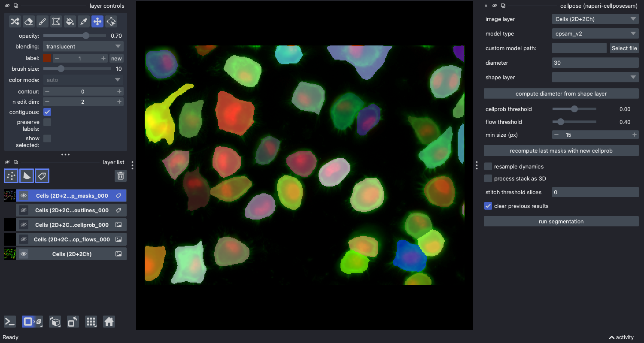644x343 pixels.
Task: Enable process stack as 3D
Action: click(488, 178)
